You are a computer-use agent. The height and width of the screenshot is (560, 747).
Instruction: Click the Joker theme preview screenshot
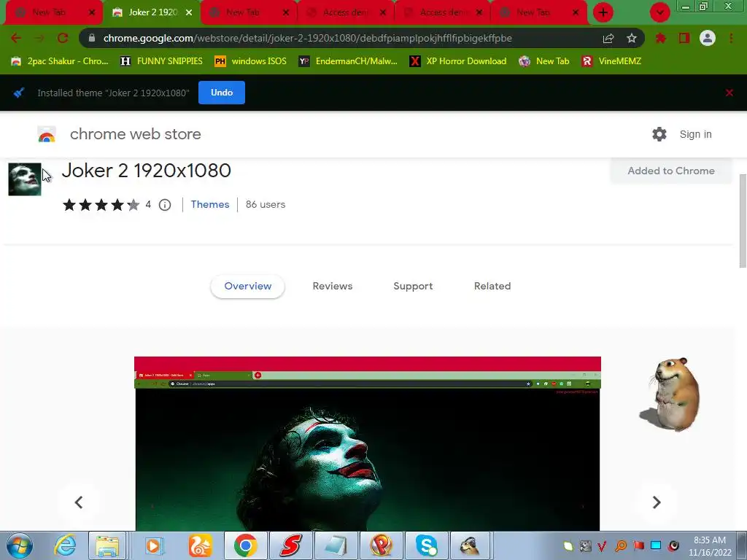pyautogui.click(x=368, y=443)
